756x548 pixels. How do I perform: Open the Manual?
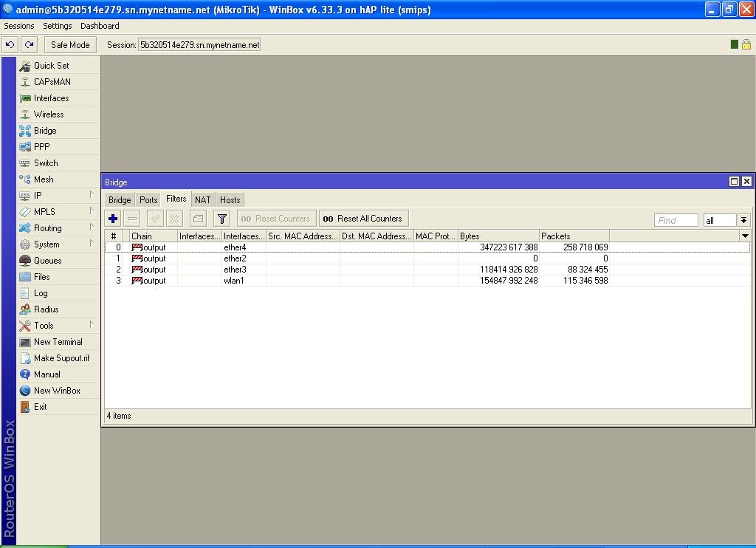pyautogui.click(x=58, y=374)
